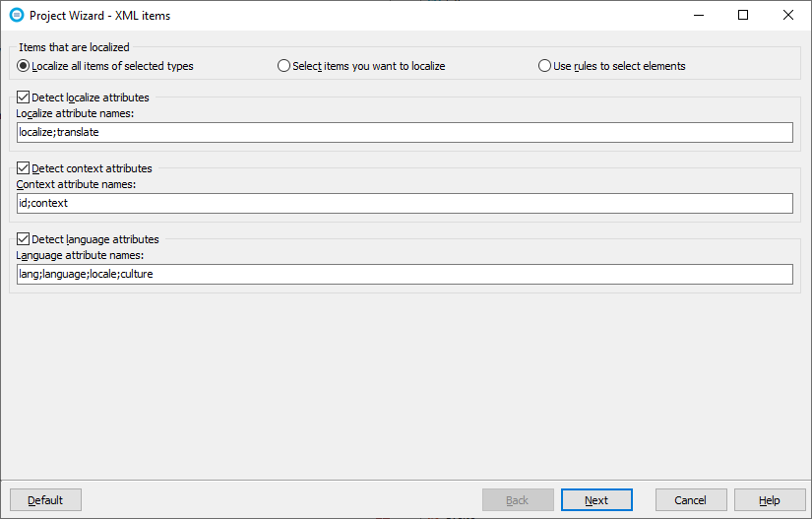Image resolution: width=812 pixels, height=519 pixels.
Task: Click the Back button
Action: pos(518,500)
